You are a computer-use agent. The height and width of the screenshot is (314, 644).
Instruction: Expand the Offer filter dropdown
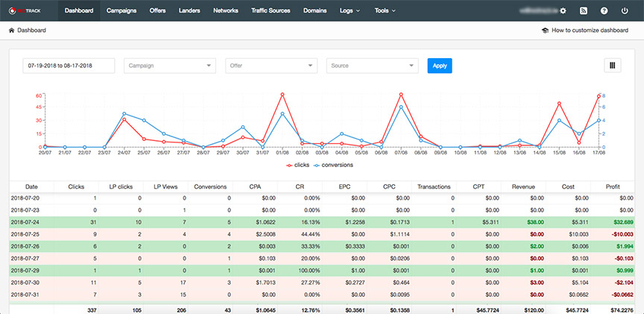click(271, 66)
